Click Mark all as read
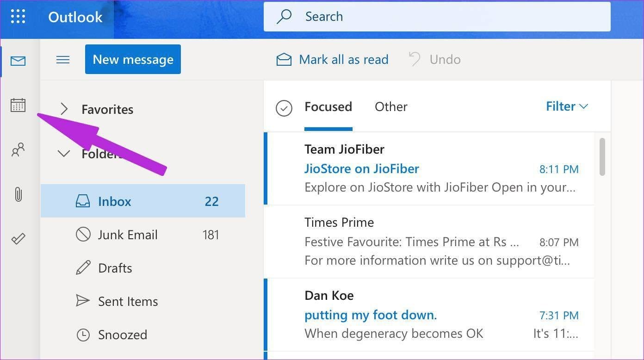Viewport: 644px width, 360px height. (332, 59)
